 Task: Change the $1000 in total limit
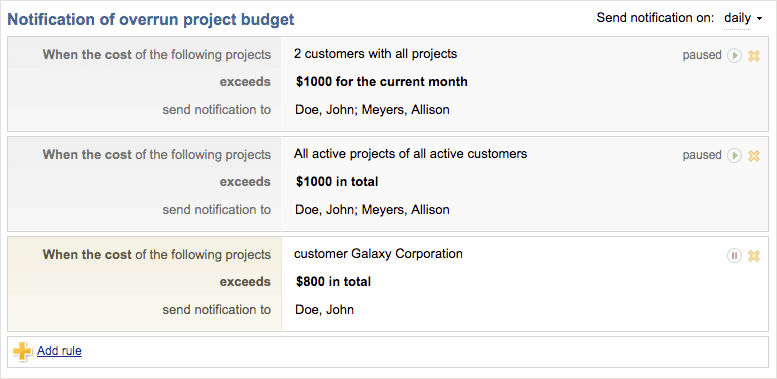tap(337, 182)
